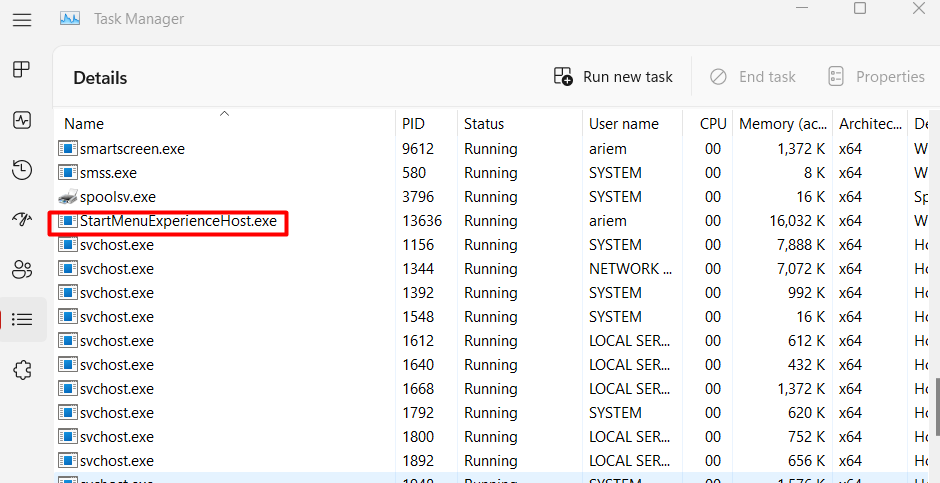Click printer icon of spoolsv.exe

[68, 197]
